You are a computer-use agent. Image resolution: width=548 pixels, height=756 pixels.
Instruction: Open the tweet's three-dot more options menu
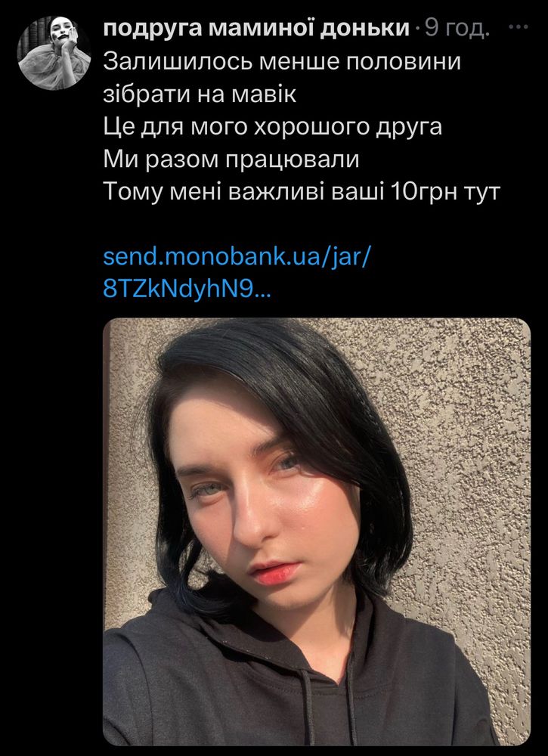tap(519, 27)
